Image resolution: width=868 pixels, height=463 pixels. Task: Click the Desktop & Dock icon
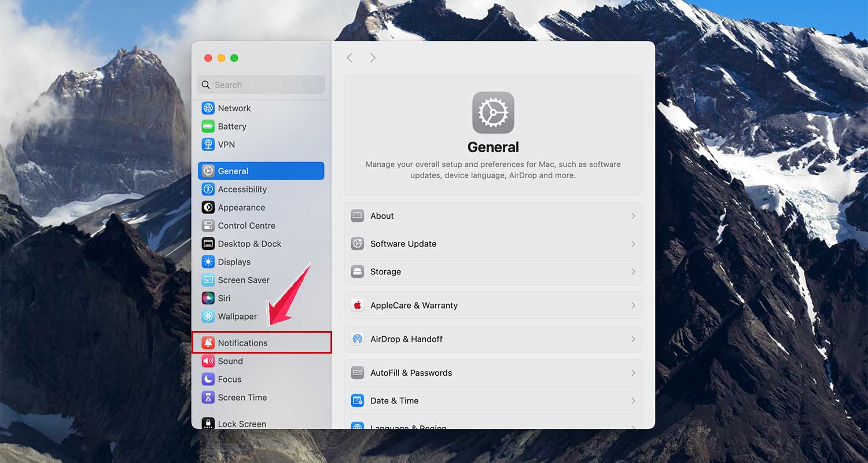point(209,244)
